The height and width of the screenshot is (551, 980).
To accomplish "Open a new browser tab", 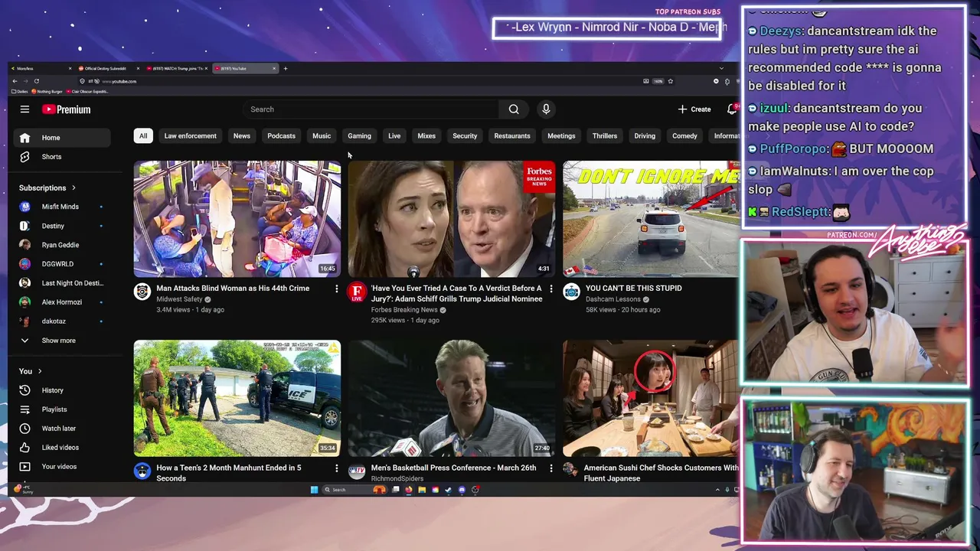I will point(286,68).
